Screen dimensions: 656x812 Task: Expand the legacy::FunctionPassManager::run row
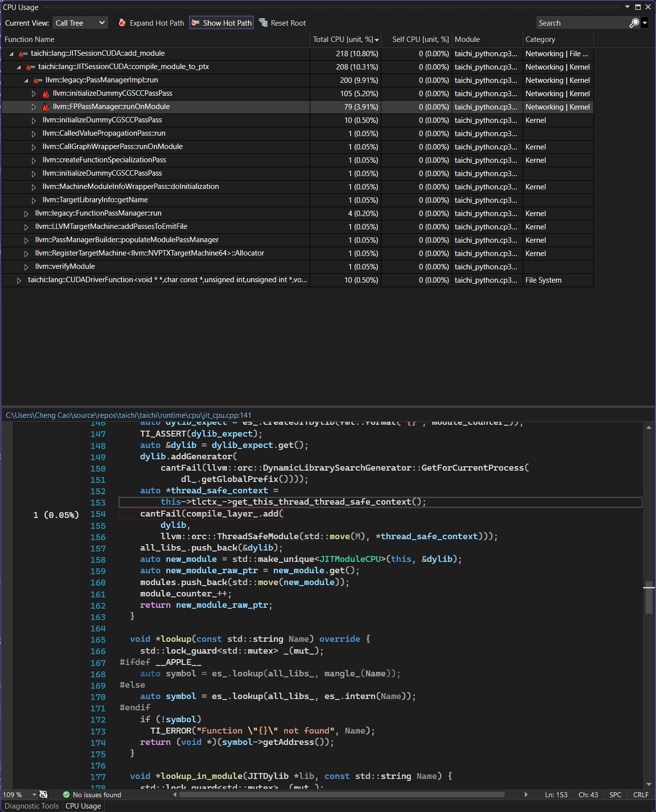click(26, 213)
